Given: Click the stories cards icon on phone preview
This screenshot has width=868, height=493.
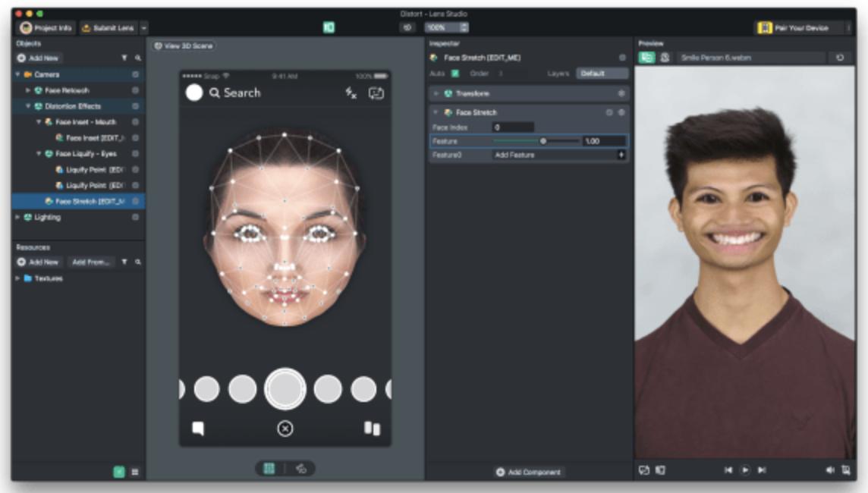Looking at the screenshot, I should (x=372, y=429).
